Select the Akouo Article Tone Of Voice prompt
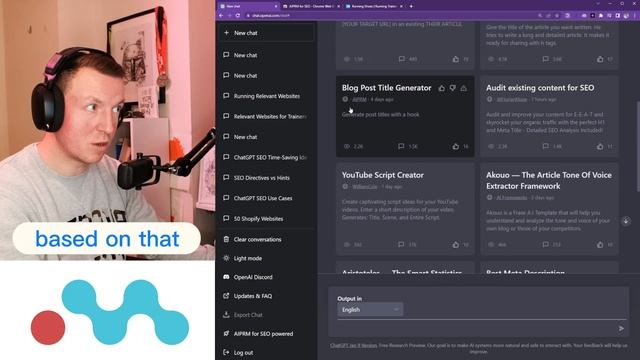This screenshot has height=360, width=640. click(x=549, y=180)
